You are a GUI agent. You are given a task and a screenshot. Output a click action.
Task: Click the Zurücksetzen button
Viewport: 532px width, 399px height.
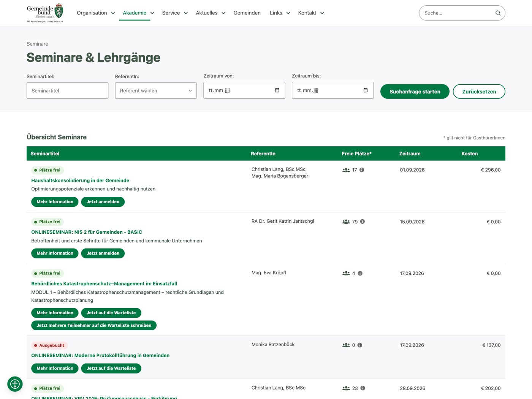[479, 92]
